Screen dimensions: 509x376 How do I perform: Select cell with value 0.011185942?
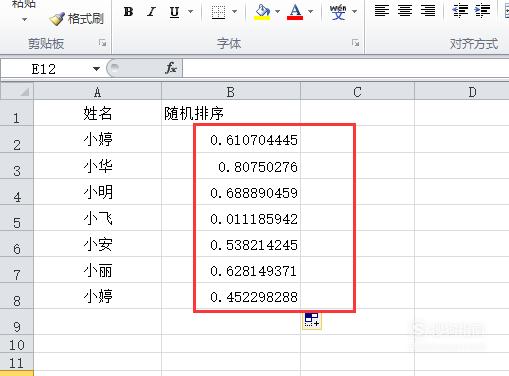[x=231, y=218]
